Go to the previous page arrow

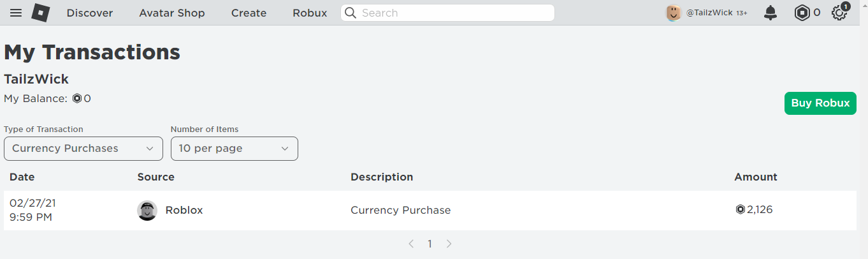click(411, 244)
